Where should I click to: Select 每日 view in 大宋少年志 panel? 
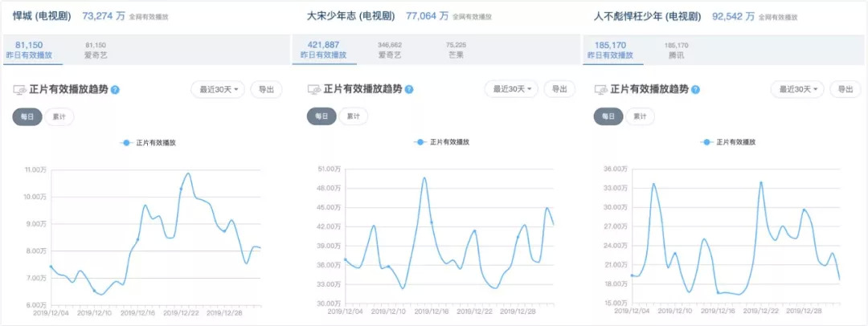click(321, 116)
